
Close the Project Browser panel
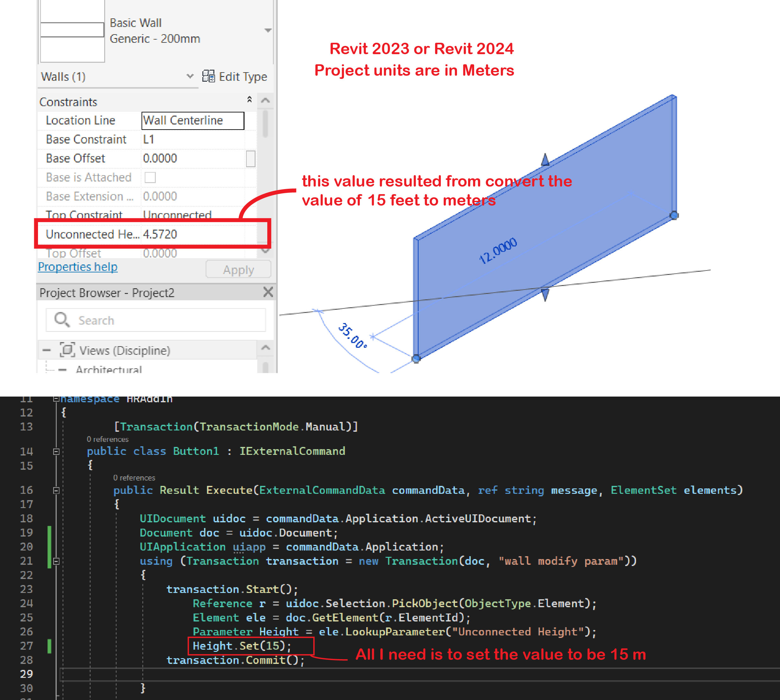pos(268,292)
